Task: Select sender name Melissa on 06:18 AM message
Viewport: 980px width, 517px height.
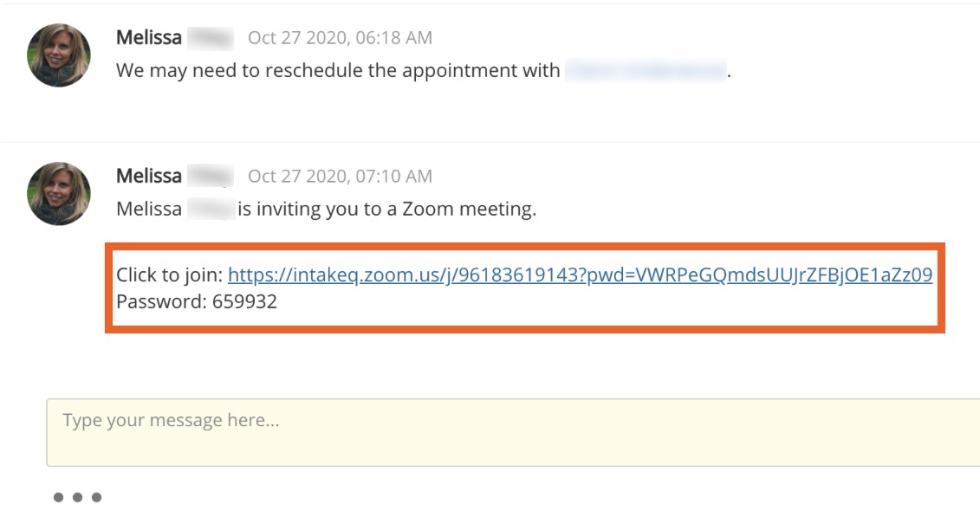Action: [149, 37]
